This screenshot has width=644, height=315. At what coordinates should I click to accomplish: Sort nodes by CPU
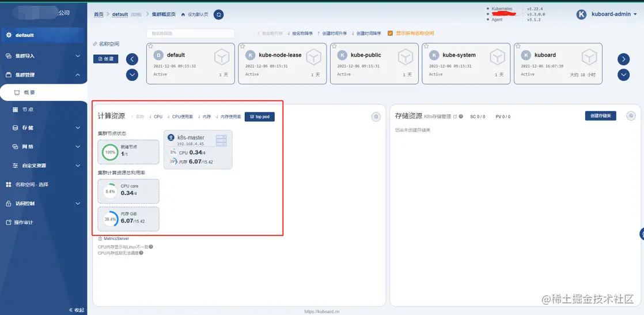(156, 117)
